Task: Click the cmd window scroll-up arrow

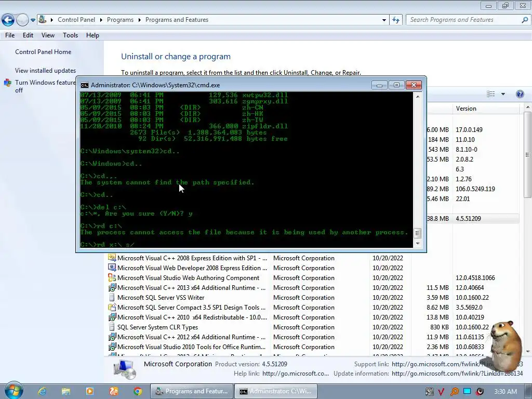Action: (418, 96)
